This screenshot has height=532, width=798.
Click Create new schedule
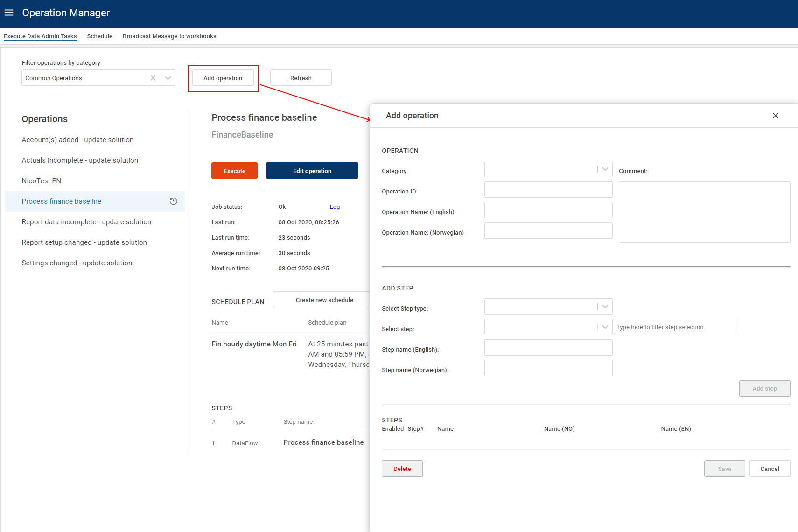324,300
